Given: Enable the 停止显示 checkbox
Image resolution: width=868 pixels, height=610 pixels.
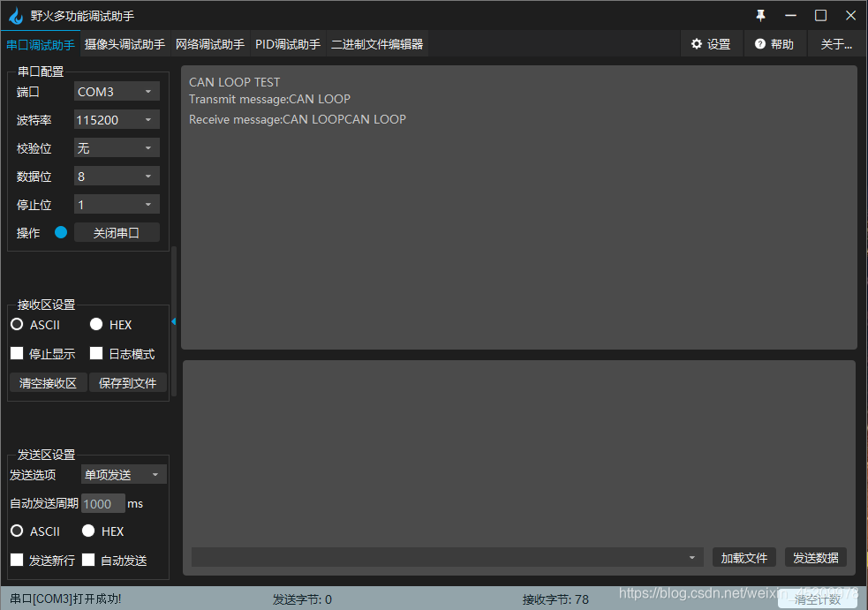Looking at the screenshot, I should tap(16, 353).
